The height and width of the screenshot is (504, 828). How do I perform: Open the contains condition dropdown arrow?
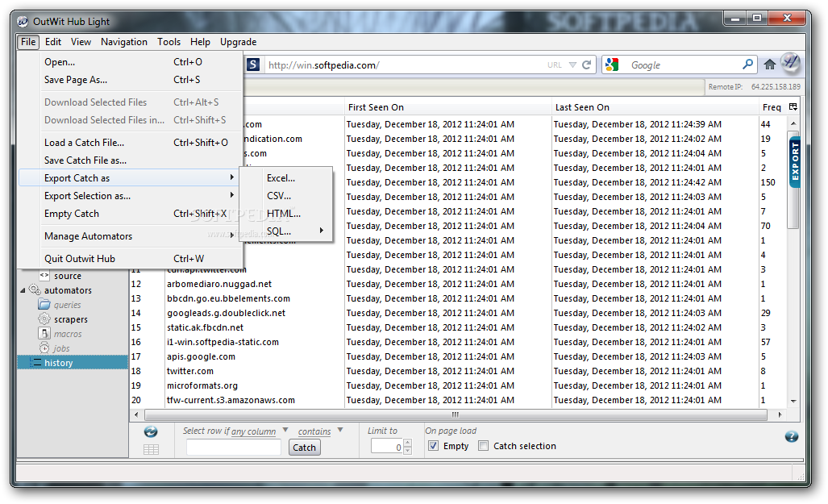[340, 430]
